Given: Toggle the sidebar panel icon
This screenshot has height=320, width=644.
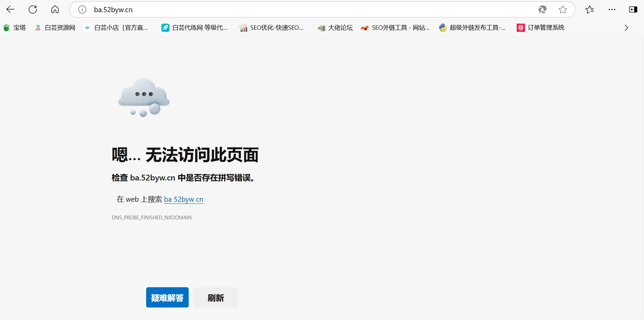Looking at the screenshot, I should click(633, 9).
